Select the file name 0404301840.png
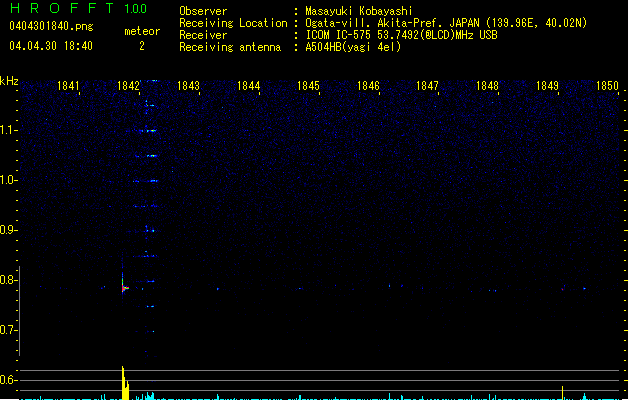This screenshot has height=400, width=629. pyautogui.click(x=51, y=26)
